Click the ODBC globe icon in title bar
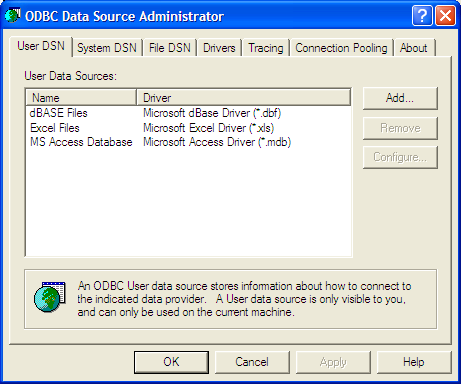This screenshot has height=384, width=461. tap(13, 15)
